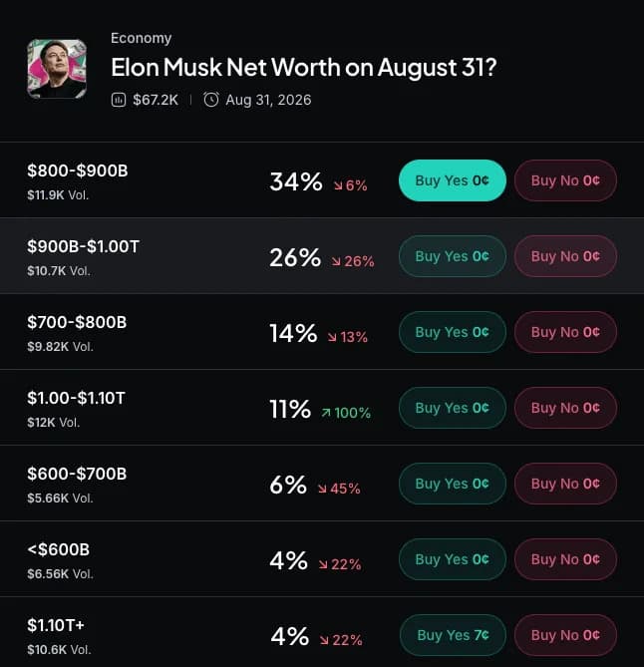This screenshot has height=667, width=644.
Task: Buy No on the <$600B outcome
Action: click(x=565, y=559)
